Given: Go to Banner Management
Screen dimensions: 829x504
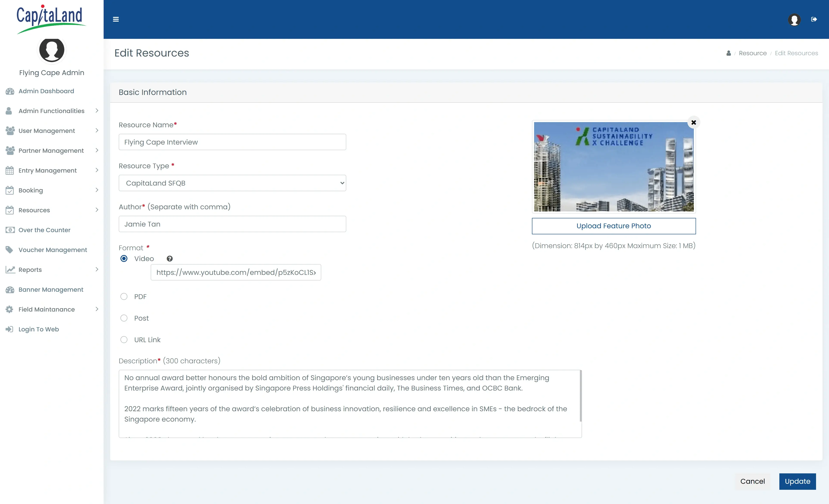Looking at the screenshot, I should [51, 290].
